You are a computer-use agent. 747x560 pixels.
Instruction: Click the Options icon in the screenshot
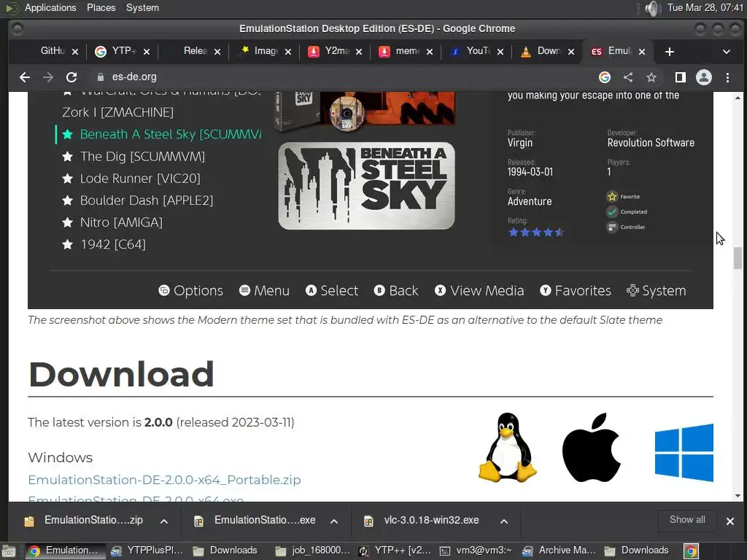click(x=164, y=290)
